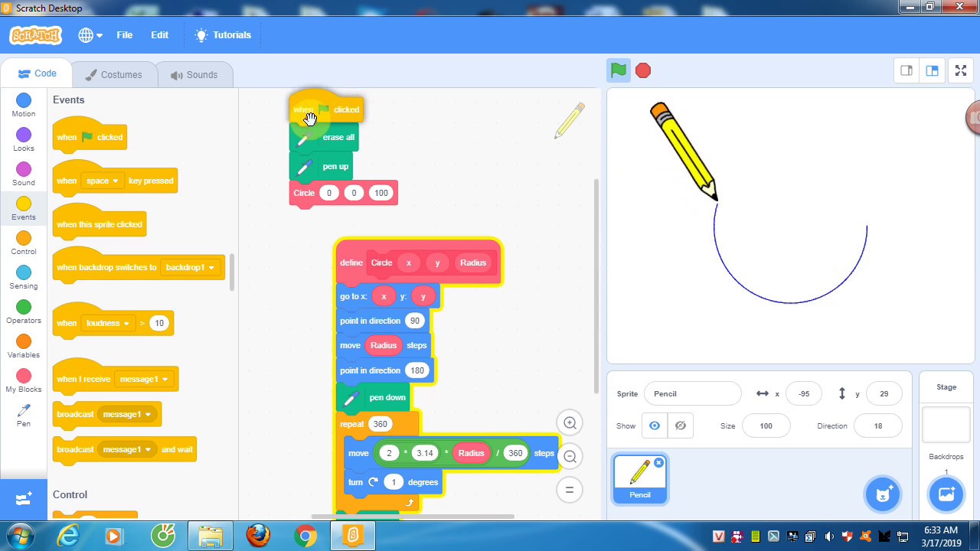The width and height of the screenshot is (980, 551).
Task: Select the Sensing block category
Action: coord(24,278)
